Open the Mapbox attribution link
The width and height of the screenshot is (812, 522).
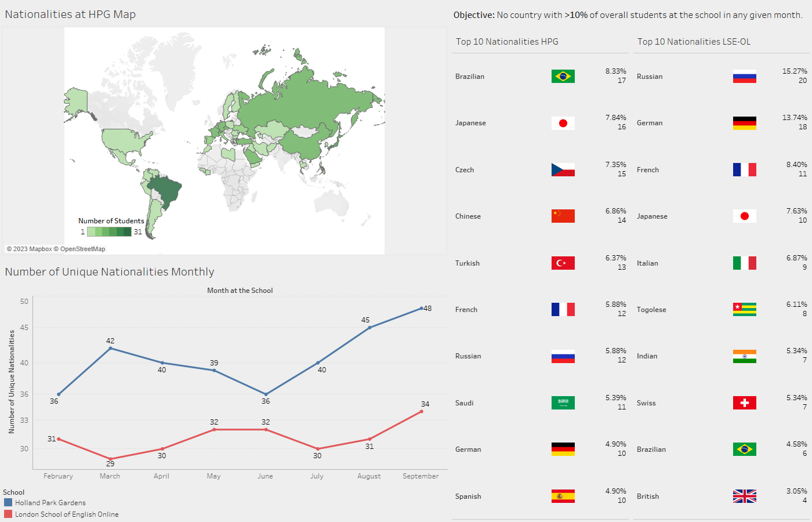(41, 249)
